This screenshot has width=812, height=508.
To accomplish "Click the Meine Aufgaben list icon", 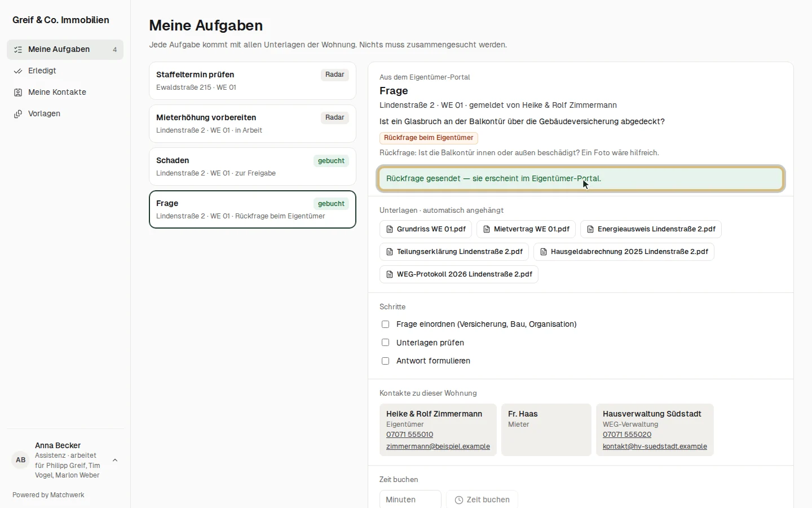I will coord(18,50).
